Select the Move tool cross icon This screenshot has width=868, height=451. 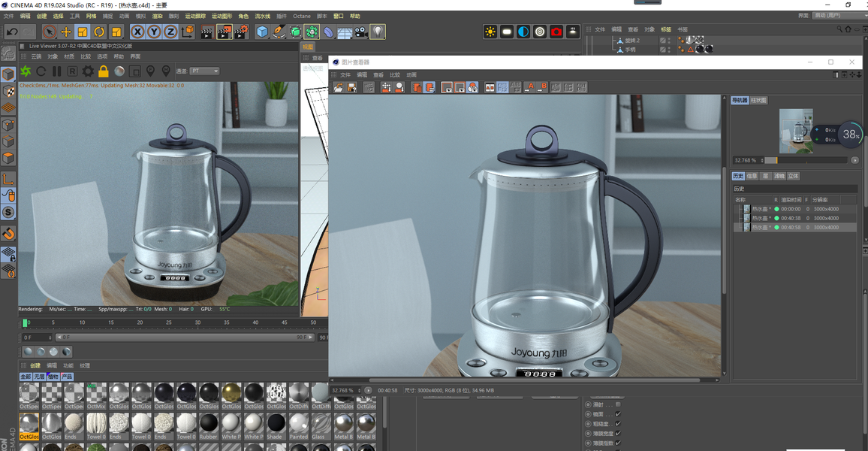[x=66, y=32]
